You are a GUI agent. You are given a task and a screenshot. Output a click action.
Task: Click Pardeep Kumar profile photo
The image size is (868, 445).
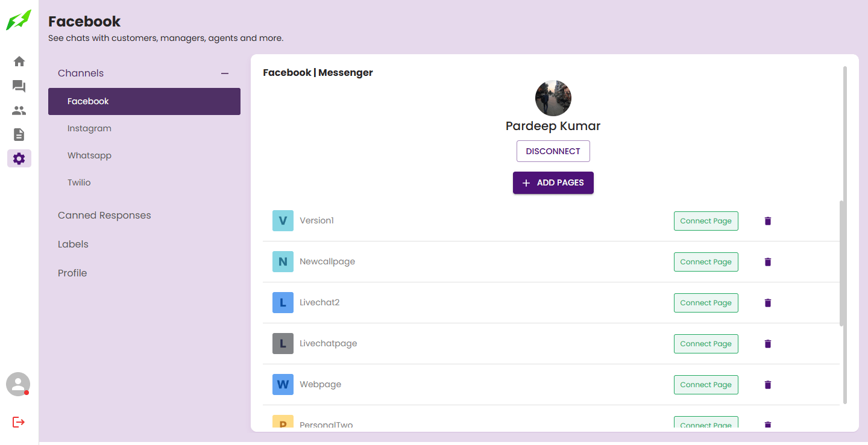(553, 98)
